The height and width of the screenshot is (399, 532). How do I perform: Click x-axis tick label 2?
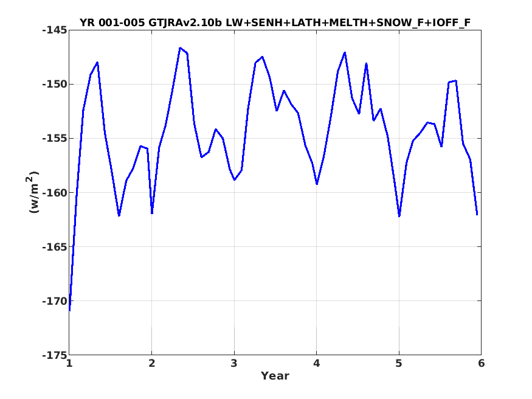pos(151,364)
